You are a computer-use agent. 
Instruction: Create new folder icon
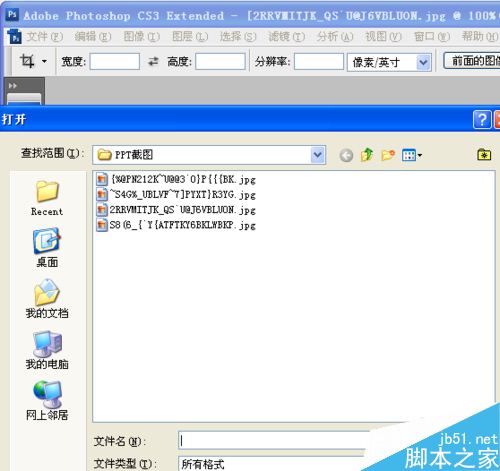pos(388,155)
